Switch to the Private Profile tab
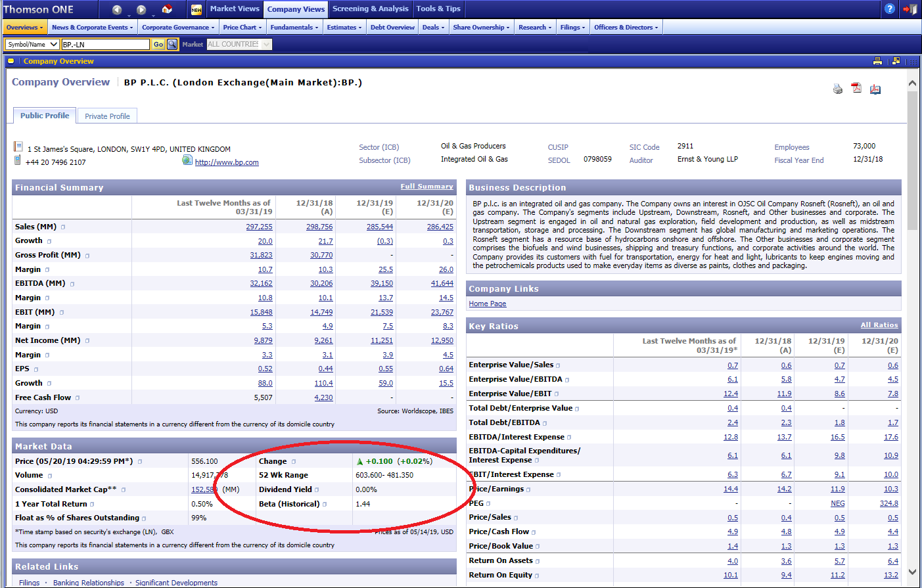Image resolution: width=922 pixels, height=588 pixels. pos(107,116)
